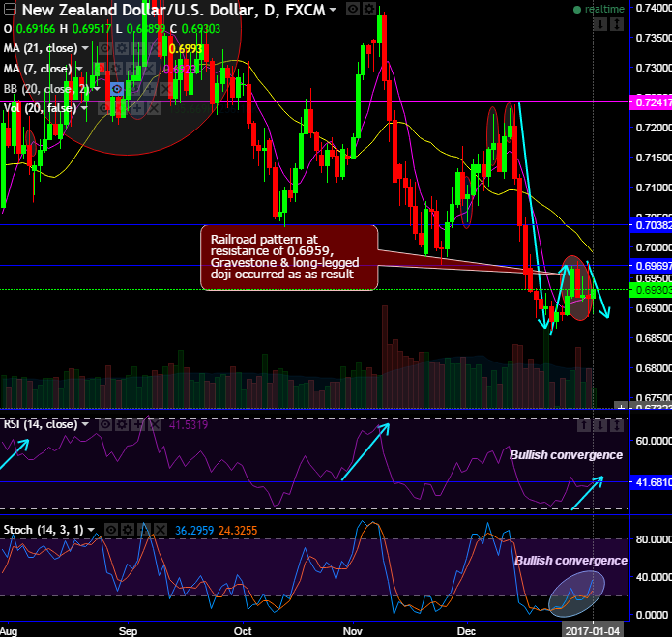Screen dimensions: 672x637
Task: Show the hidden BB indicator via blue eye
Action: 117,89
